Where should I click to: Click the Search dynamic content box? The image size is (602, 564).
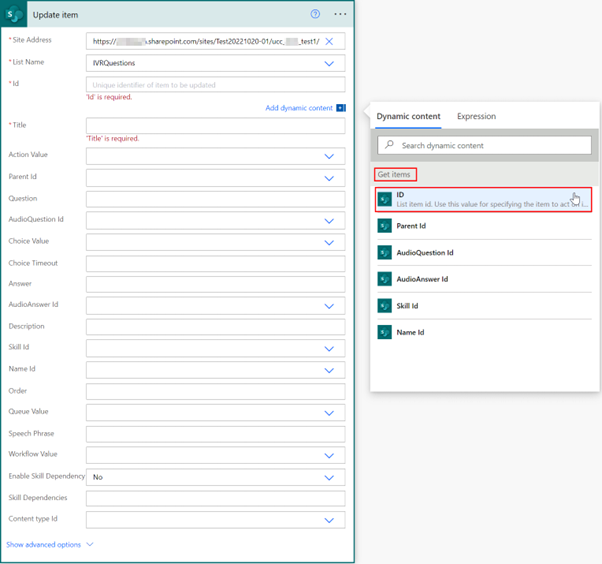pos(484,145)
